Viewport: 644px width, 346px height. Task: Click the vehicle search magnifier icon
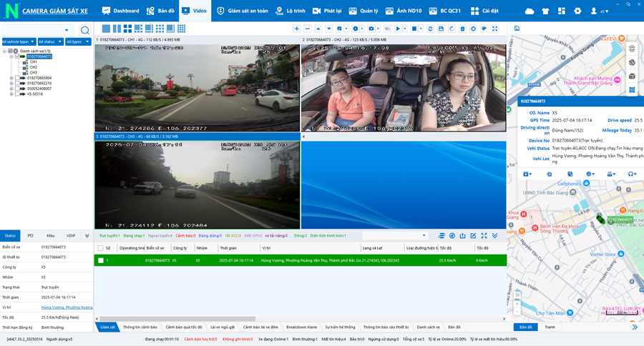coord(84,31)
